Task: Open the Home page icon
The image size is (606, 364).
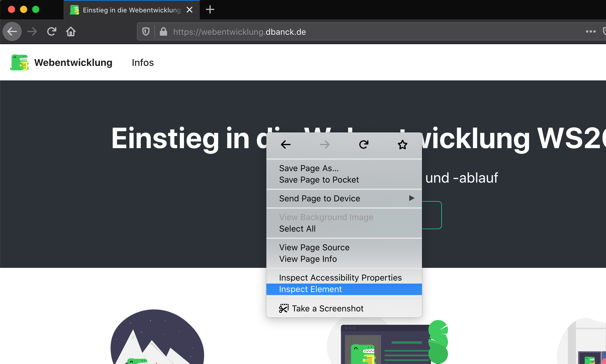Action: pyautogui.click(x=71, y=31)
